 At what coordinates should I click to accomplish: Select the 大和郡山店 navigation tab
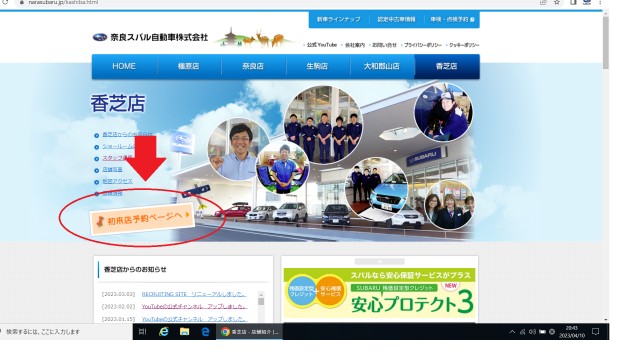point(382,66)
